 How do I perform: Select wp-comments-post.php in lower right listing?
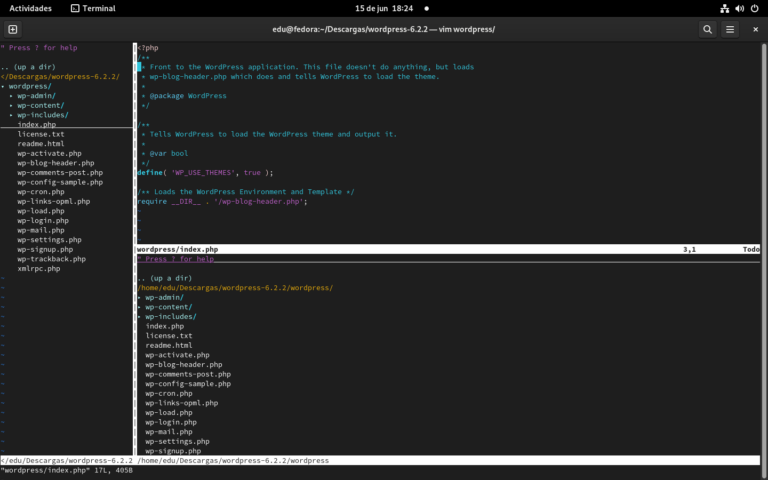[x=188, y=374]
